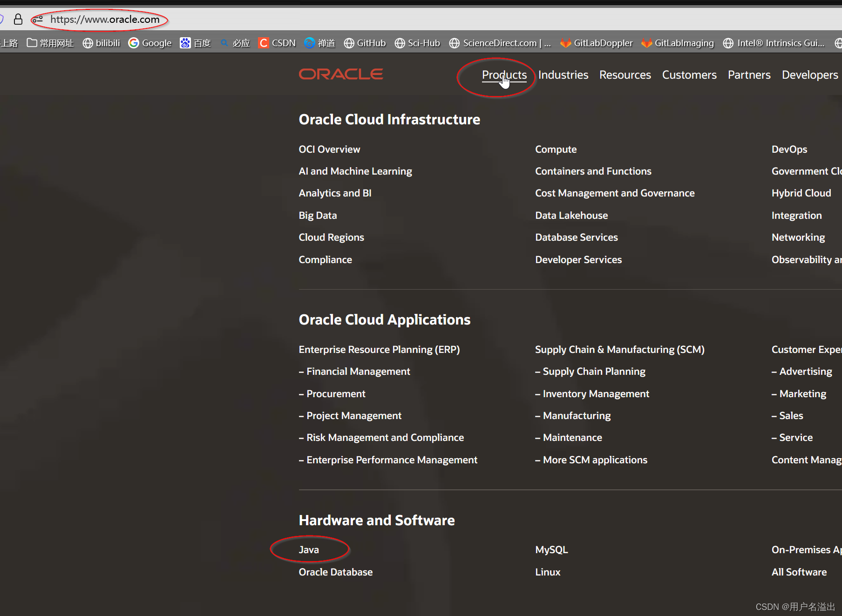Open Inventory Management
This screenshot has height=616, width=842.
592,394
